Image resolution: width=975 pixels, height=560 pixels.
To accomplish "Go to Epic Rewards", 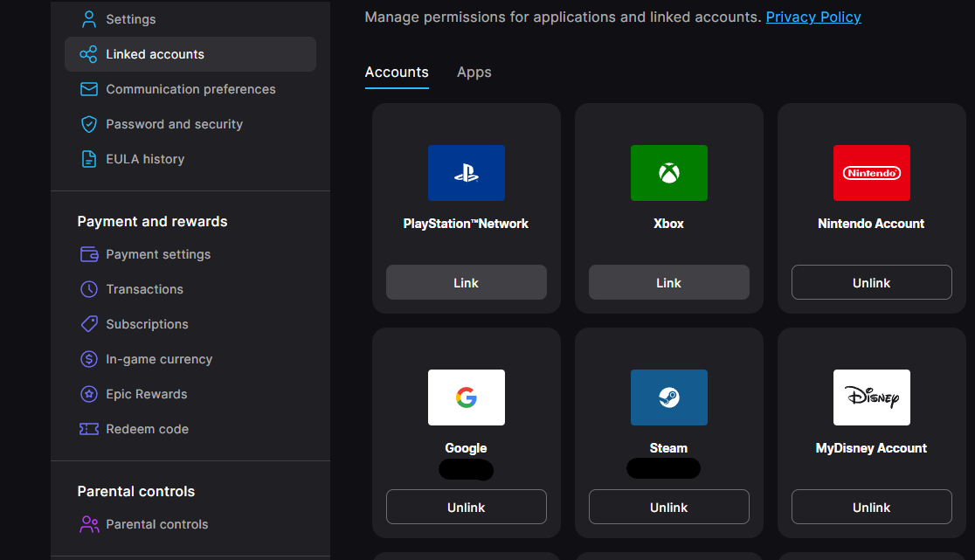I will coord(190,394).
